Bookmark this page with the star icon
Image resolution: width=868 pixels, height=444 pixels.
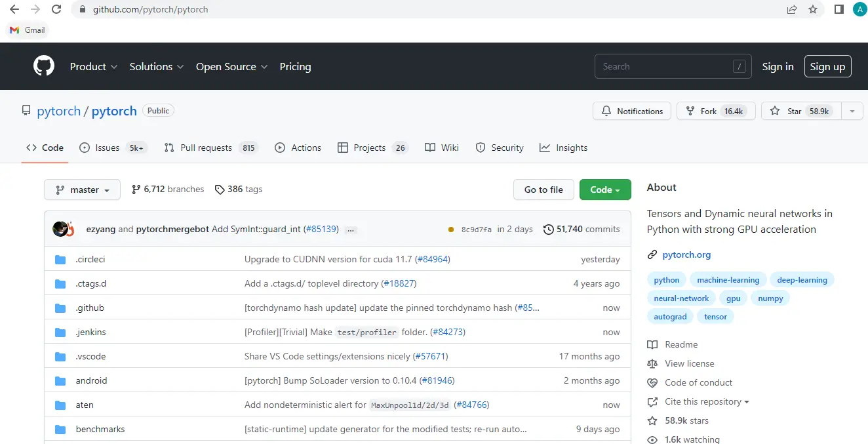pyautogui.click(x=813, y=9)
